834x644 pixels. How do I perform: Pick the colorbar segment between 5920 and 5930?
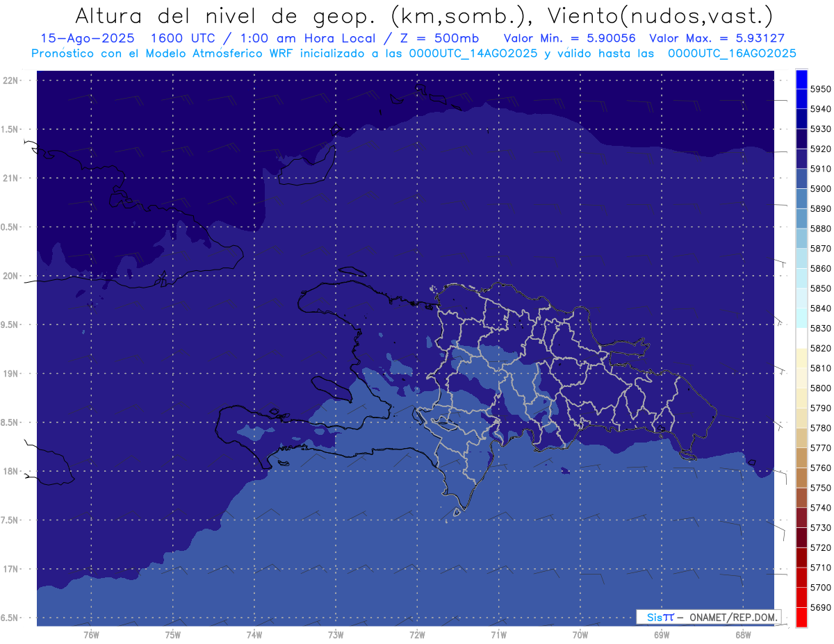(801, 138)
